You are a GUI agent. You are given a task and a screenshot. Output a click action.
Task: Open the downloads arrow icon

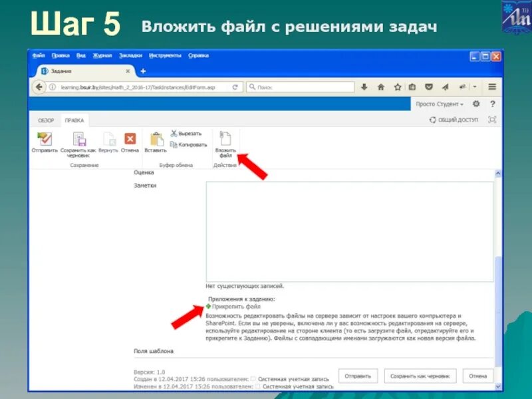pos(364,87)
